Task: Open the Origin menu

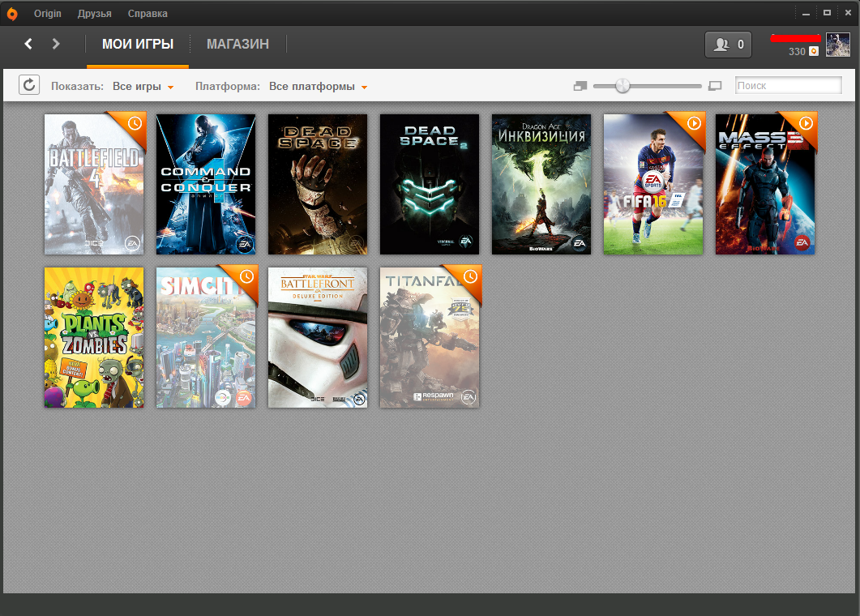Action: (x=48, y=14)
